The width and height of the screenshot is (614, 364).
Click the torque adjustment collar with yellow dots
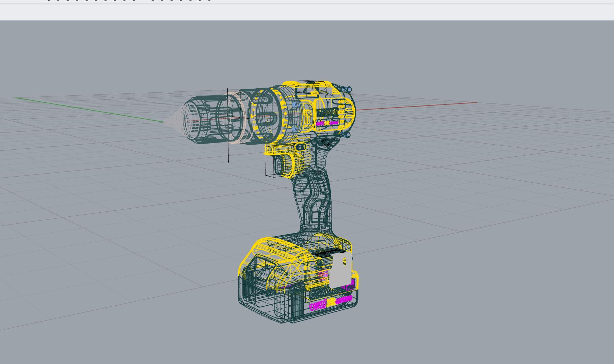pos(266,116)
